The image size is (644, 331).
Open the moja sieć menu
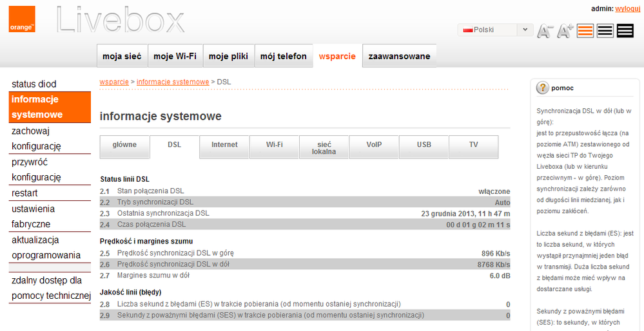(x=122, y=56)
